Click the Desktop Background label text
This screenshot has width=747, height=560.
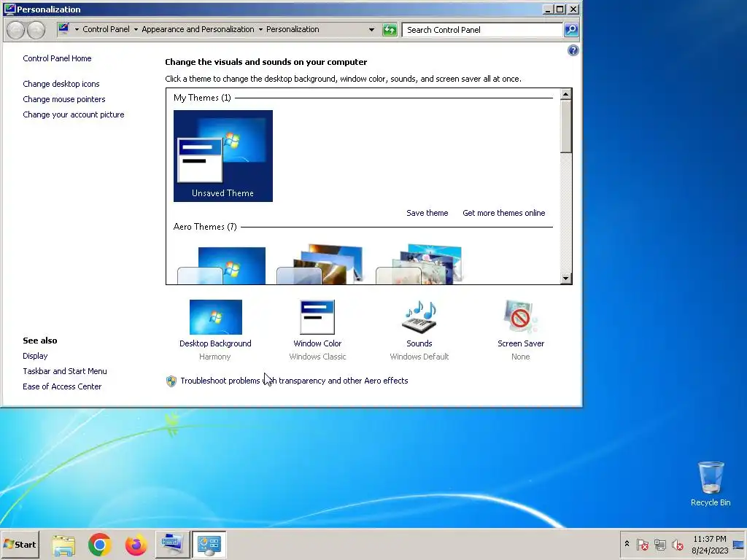(x=215, y=343)
